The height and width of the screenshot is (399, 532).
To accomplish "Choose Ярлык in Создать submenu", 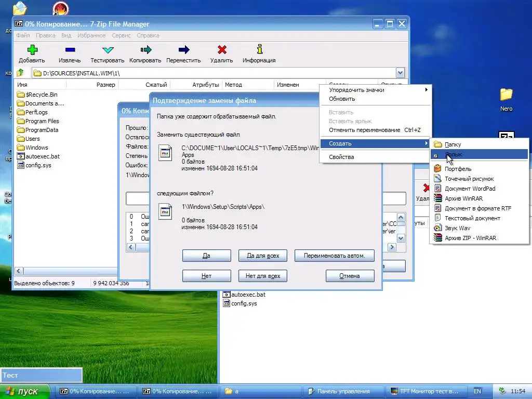I will 480,154.
